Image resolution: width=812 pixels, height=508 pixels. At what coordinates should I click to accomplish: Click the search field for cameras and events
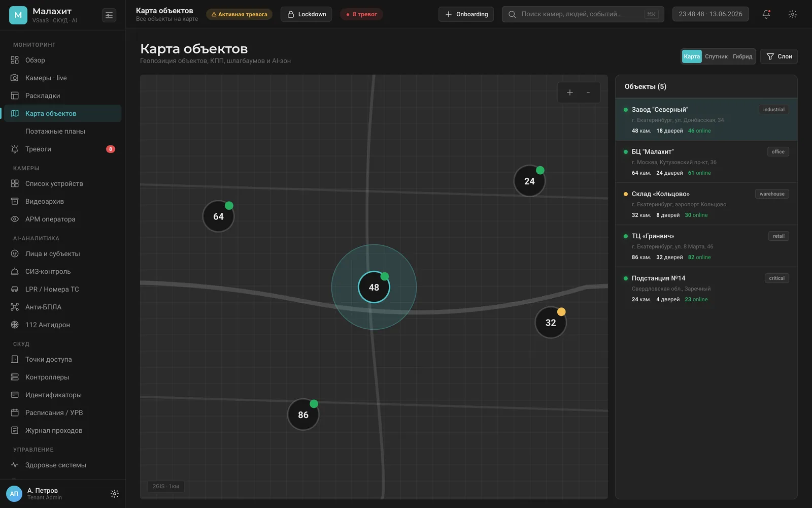tap(583, 14)
